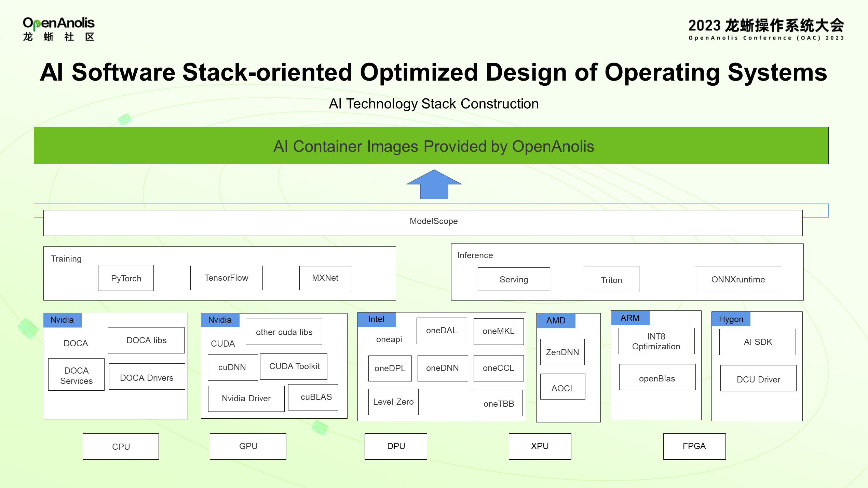Select the cuBLAS box
This screenshot has width=868, height=488.
(313, 398)
